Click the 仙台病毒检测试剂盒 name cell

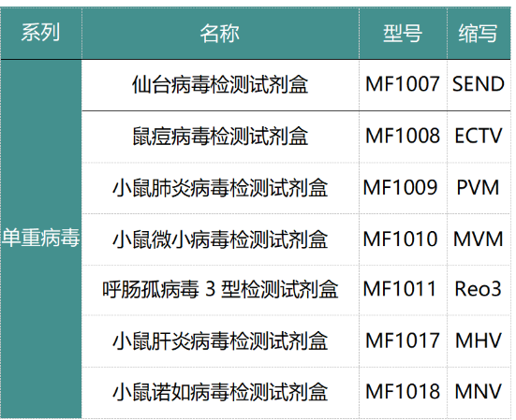click(x=220, y=85)
